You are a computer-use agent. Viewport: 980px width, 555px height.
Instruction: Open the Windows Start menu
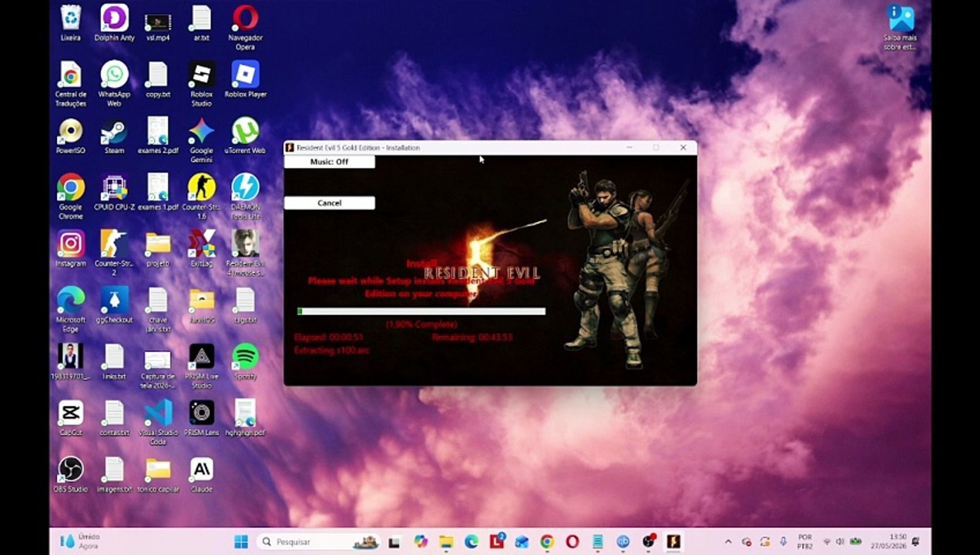(x=240, y=541)
